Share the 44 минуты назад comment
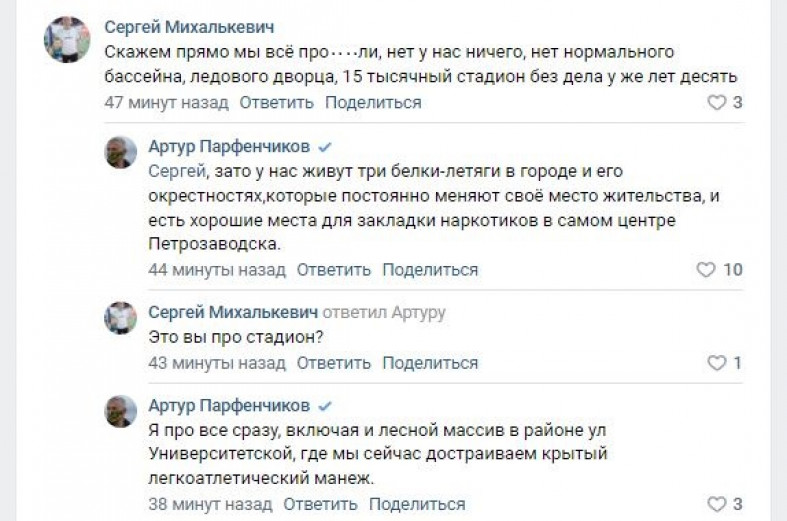This screenshot has width=787, height=521. click(430, 270)
